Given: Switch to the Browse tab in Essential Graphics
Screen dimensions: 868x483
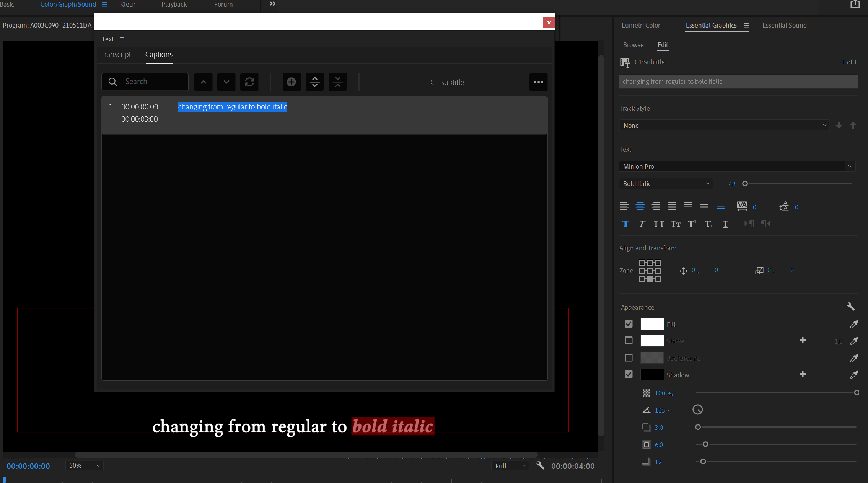Looking at the screenshot, I should (x=633, y=45).
